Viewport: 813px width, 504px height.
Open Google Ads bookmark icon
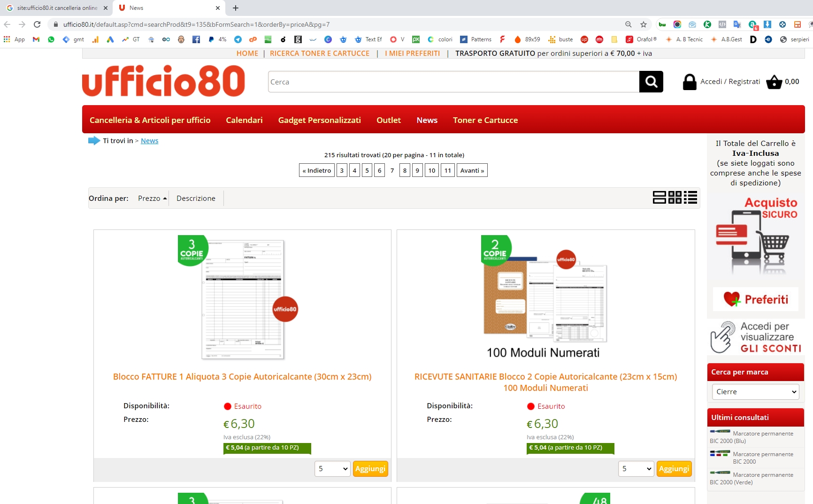coord(110,39)
